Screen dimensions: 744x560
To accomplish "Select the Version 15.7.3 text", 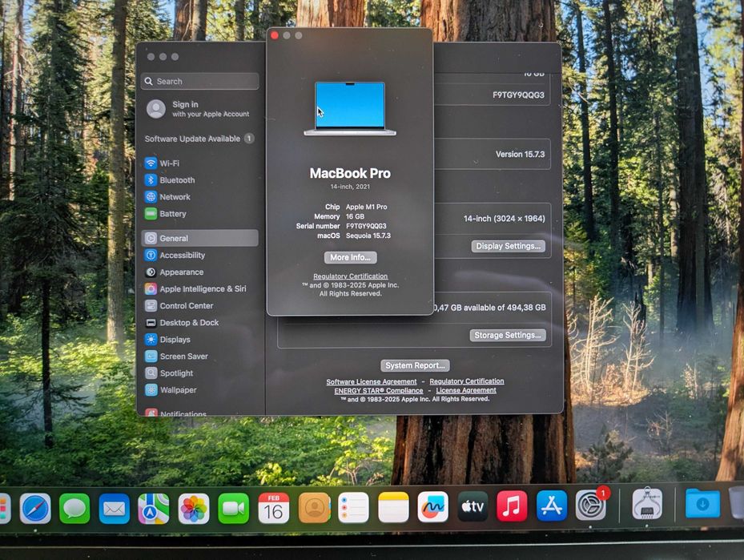I will click(x=520, y=155).
